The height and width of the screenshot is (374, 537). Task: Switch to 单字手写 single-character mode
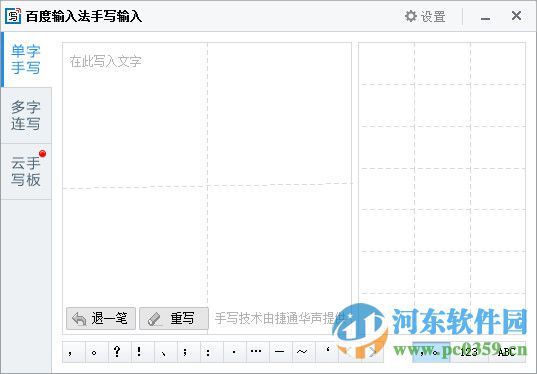[26, 60]
